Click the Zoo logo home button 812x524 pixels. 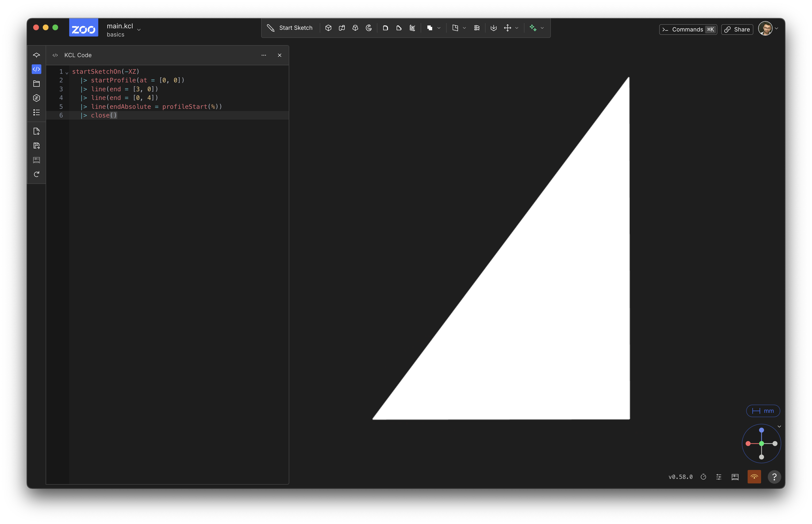tap(84, 28)
